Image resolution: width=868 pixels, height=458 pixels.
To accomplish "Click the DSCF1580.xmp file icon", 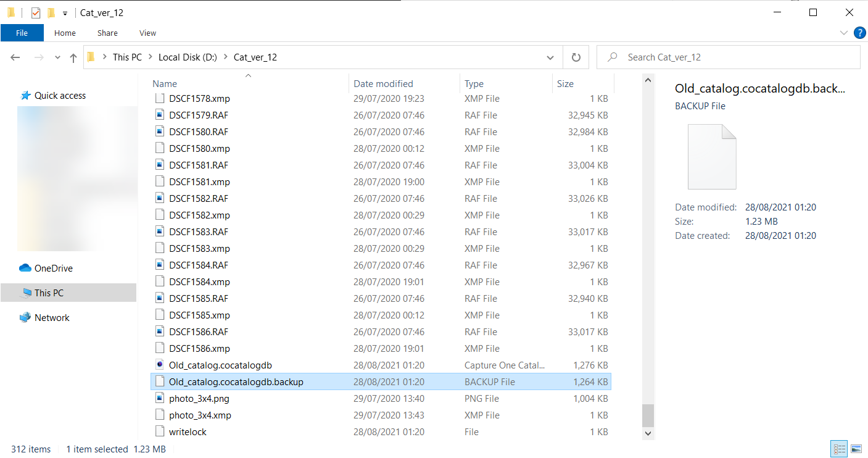I will pyautogui.click(x=160, y=148).
